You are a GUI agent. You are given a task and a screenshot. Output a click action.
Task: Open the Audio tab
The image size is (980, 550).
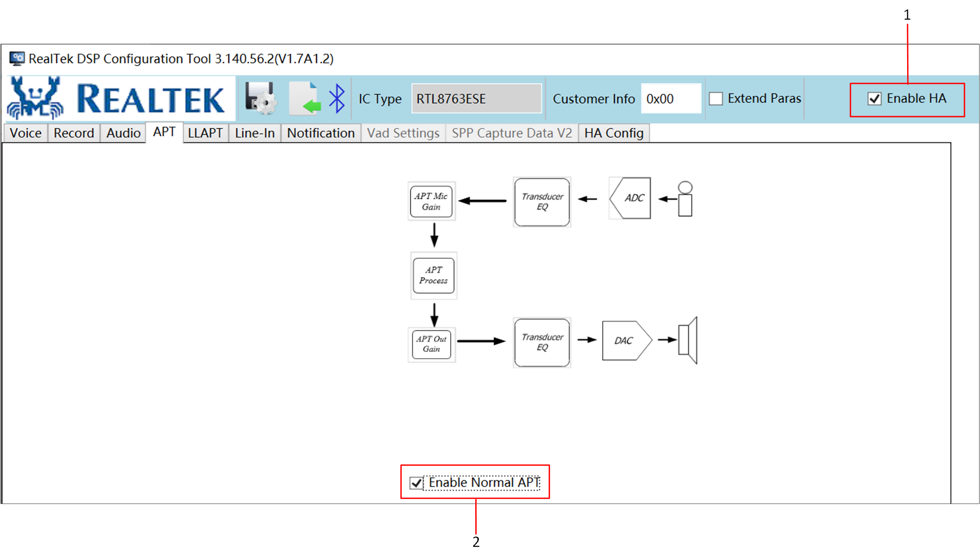[x=123, y=133]
